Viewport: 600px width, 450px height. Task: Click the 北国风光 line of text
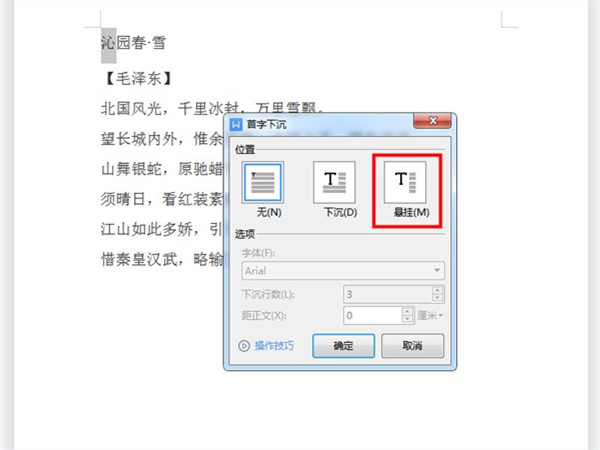tap(212, 108)
